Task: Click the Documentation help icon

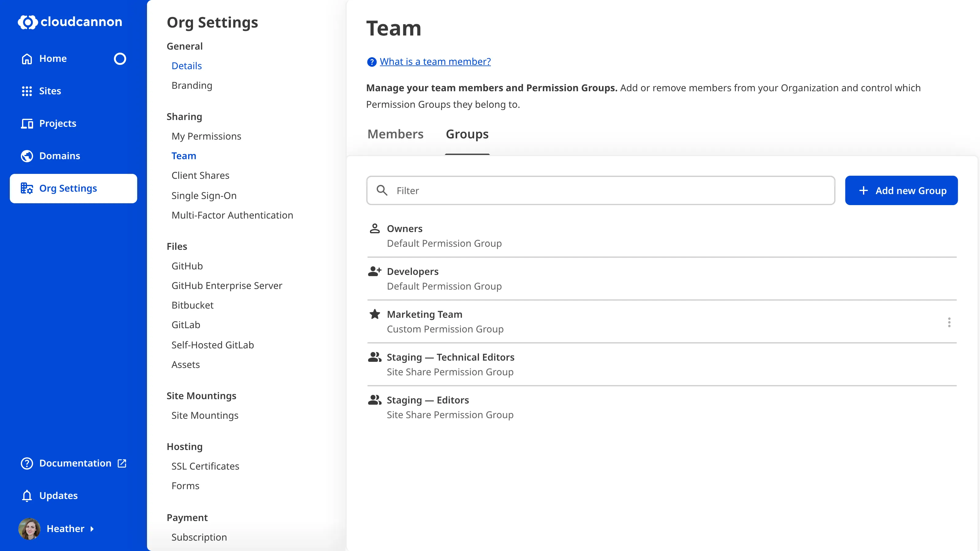Action: 27,463
